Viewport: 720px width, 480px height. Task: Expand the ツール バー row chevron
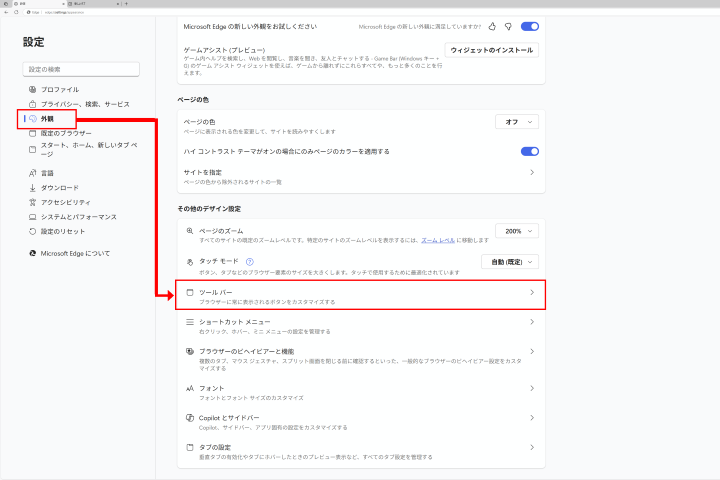pos(532,292)
